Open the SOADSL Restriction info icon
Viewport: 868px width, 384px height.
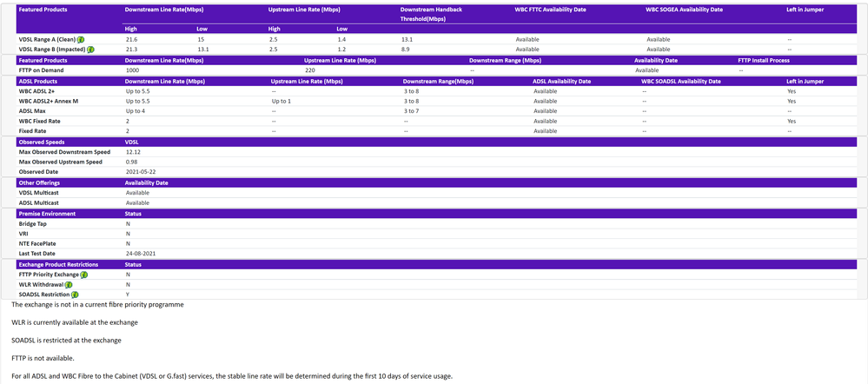point(76,295)
